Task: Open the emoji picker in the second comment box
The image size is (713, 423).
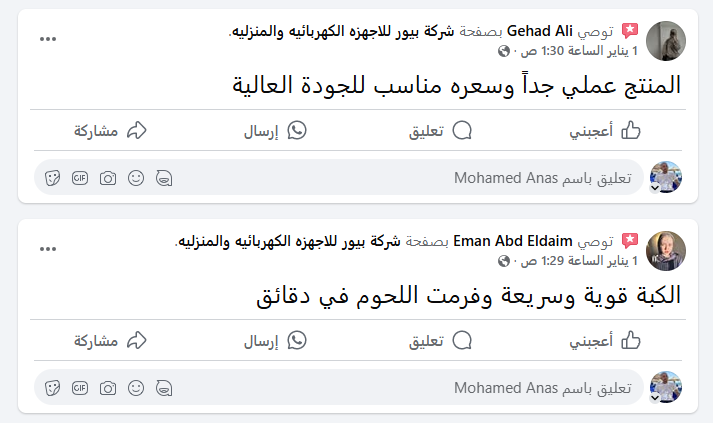Action: point(136,388)
